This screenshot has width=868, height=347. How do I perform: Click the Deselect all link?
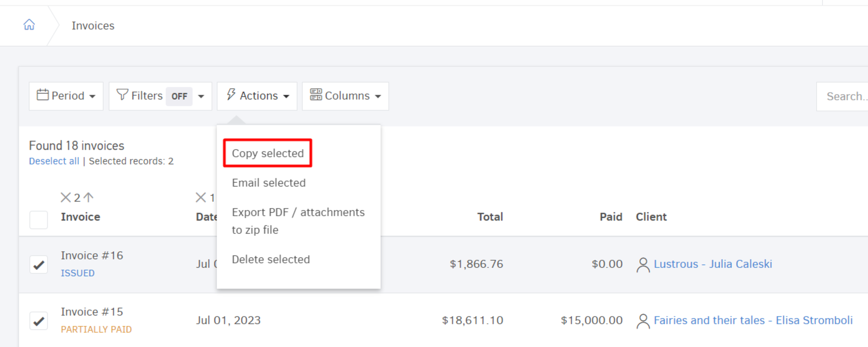click(54, 161)
